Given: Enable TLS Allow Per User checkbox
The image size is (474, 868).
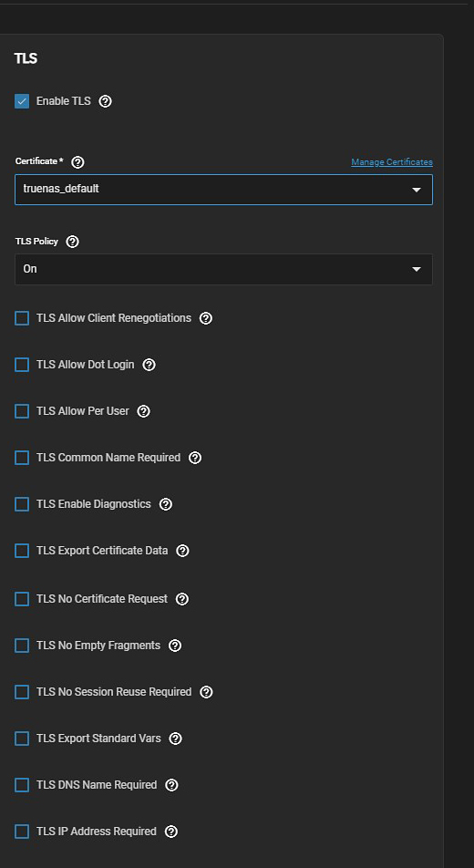Looking at the screenshot, I should pos(22,411).
